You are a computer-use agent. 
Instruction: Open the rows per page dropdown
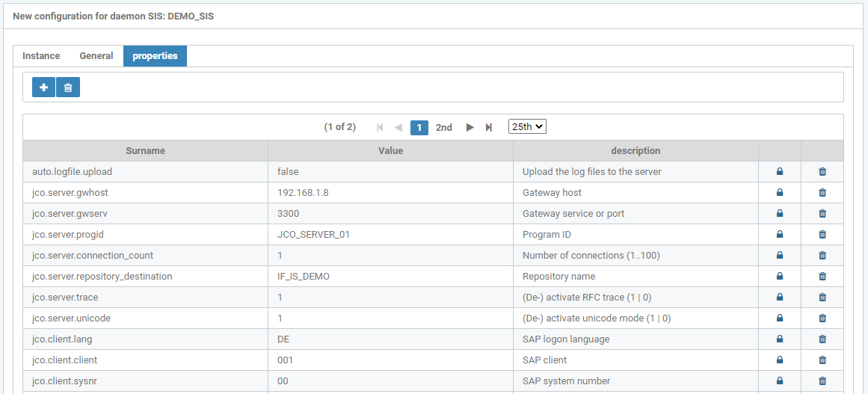tap(527, 127)
